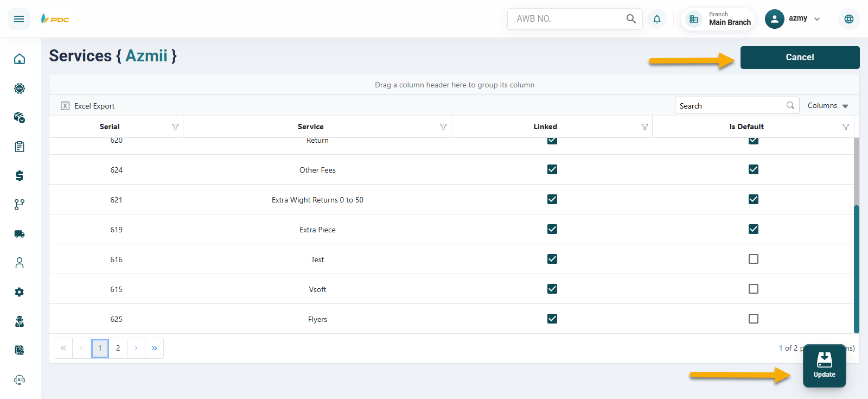Open the delivery truck sidebar icon
Screen dimensions: 868x399
pyautogui.click(x=20, y=234)
